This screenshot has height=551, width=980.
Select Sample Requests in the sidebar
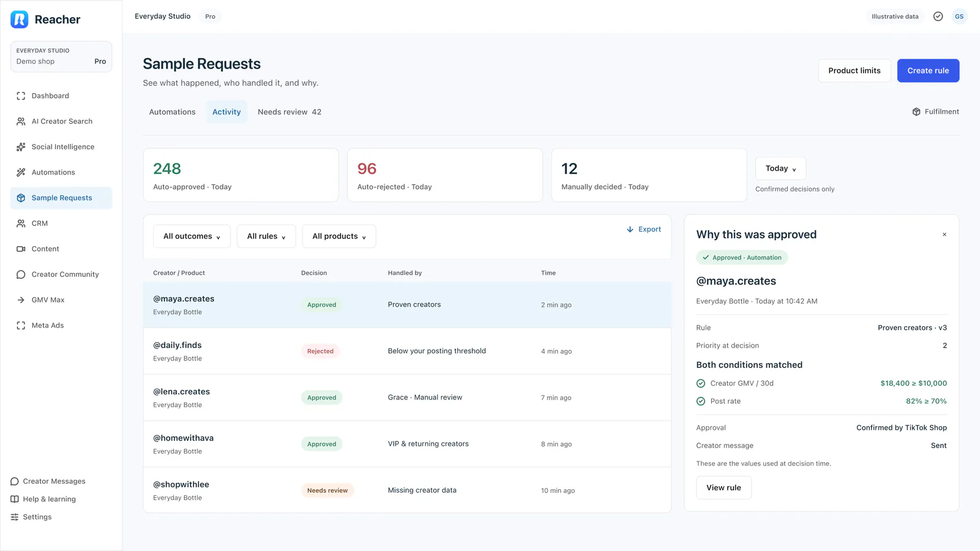click(x=61, y=198)
